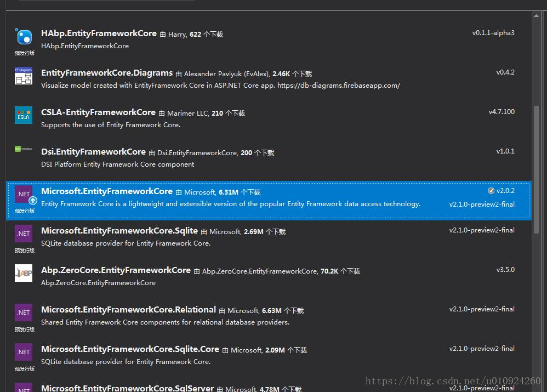Image resolution: width=547 pixels, height=392 pixels.
Task: Click version v1.0.1 label
Action: tap(505, 151)
